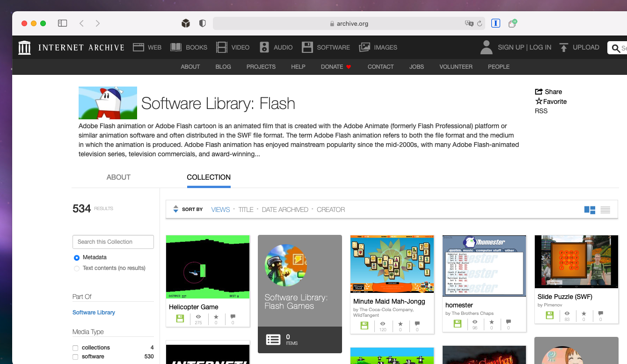Check the software media type box
This screenshot has width=627, height=364.
tap(75, 357)
